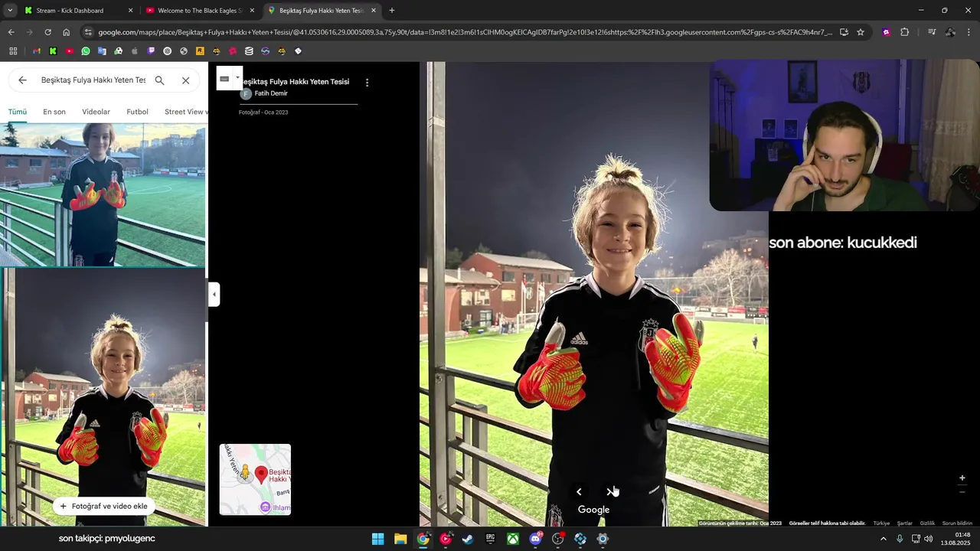Open the Extensions puzzle icon
This screenshot has height=551, width=980.
pos(904,32)
